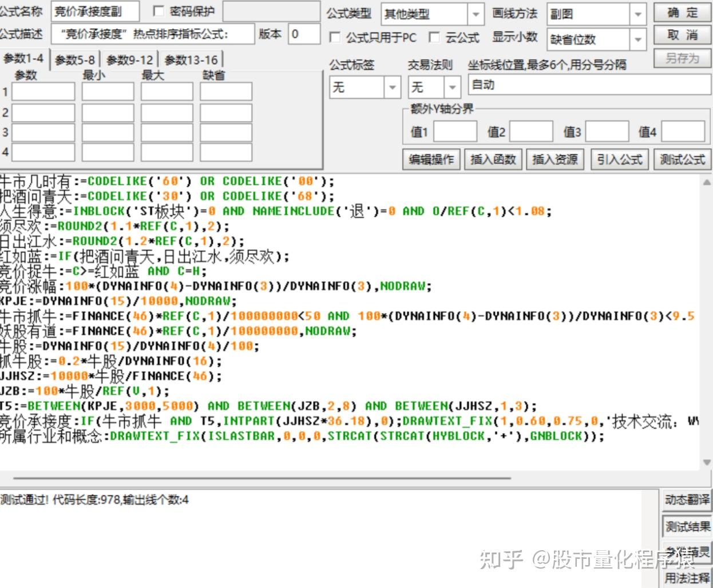This screenshot has height=588, width=713.
Task: Click the 竞价承接度 output code line
Action: click(x=349, y=422)
